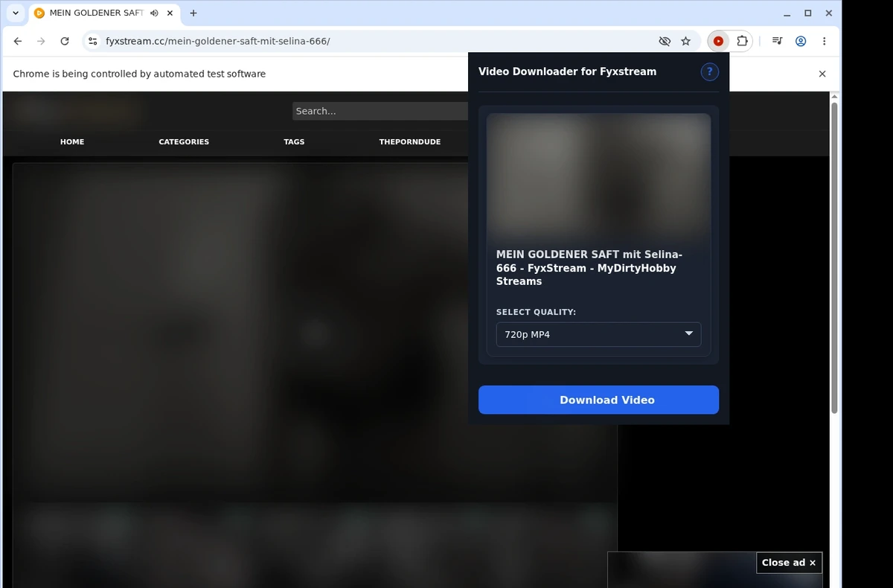Click the video title text in popup

(x=589, y=268)
